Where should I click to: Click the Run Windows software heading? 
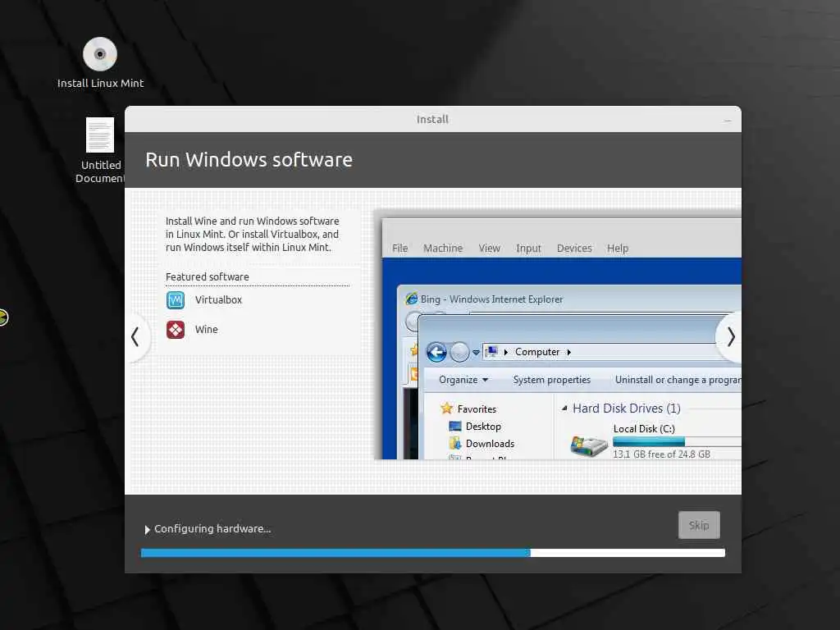click(249, 160)
